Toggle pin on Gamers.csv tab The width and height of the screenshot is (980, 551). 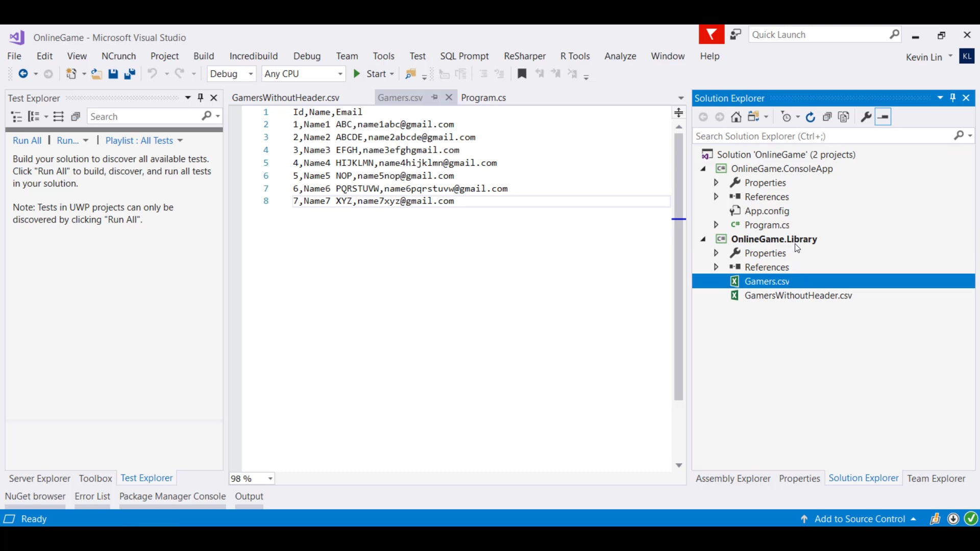(x=434, y=97)
